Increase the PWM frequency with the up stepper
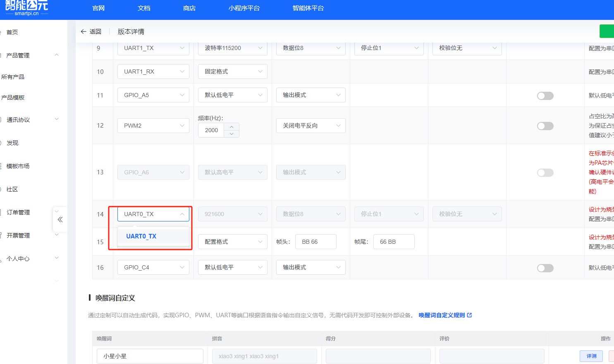 pos(232,127)
